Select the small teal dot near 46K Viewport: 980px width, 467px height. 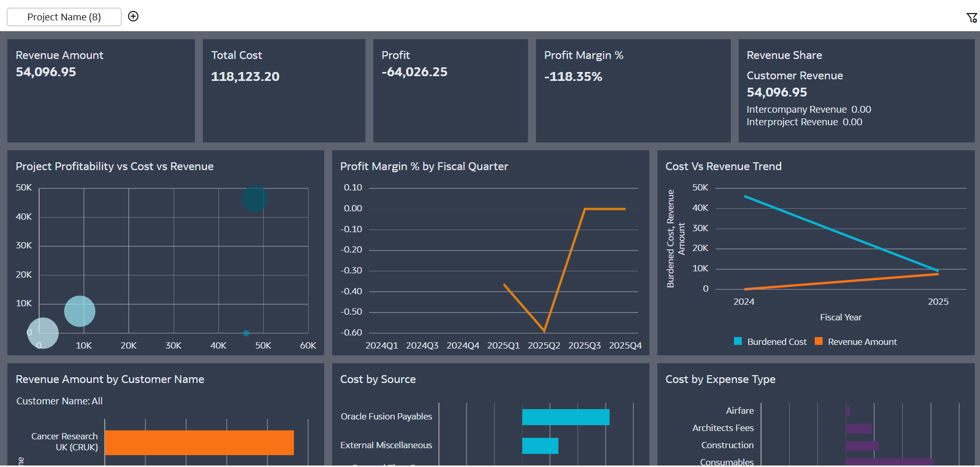(x=246, y=333)
